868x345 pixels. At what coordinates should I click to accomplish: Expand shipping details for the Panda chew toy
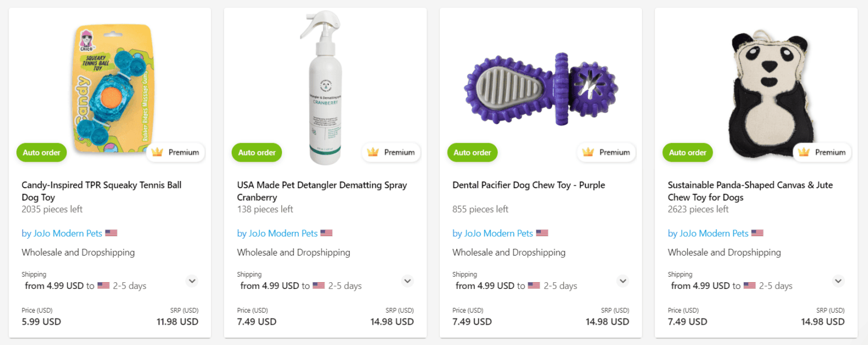point(838,281)
